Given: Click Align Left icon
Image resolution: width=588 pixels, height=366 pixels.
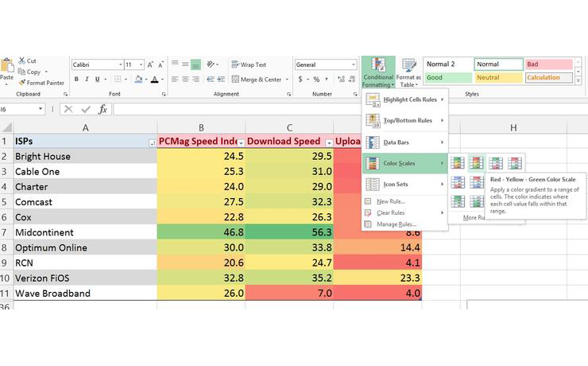Looking at the screenshot, I should 175,80.
